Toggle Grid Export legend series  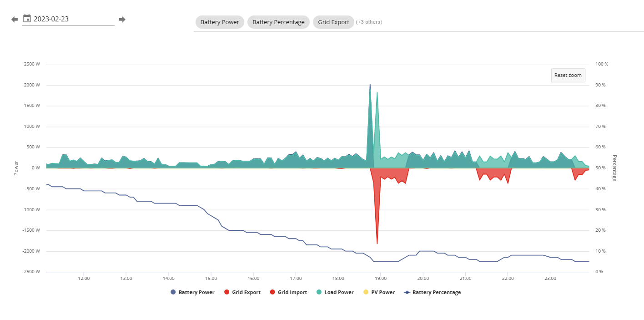pos(242,292)
